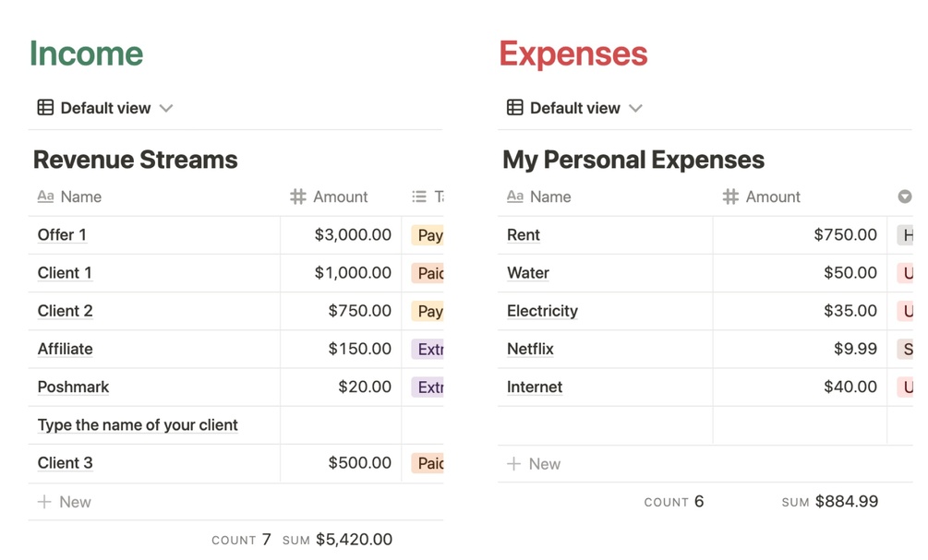
Task: Select the orange Paid tag on Client 1
Action: tap(429, 273)
